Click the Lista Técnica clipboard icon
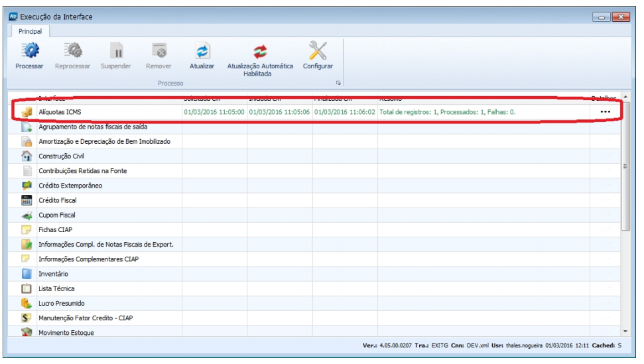This screenshot has height=364, width=644. click(x=27, y=288)
